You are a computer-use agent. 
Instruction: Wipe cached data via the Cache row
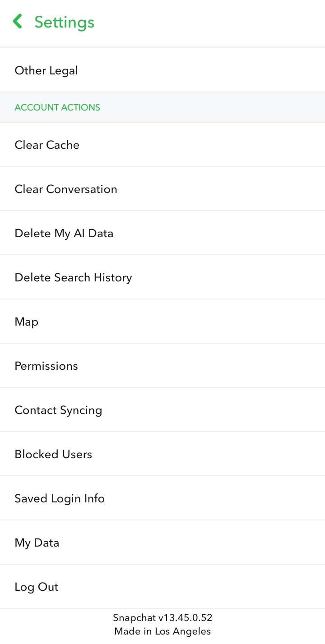tap(162, 145)
